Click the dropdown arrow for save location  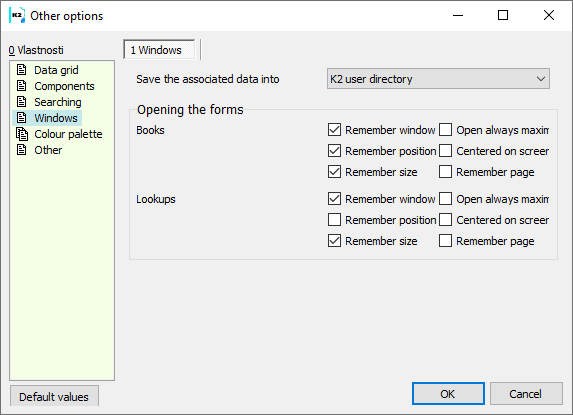(x=541, y=79)
